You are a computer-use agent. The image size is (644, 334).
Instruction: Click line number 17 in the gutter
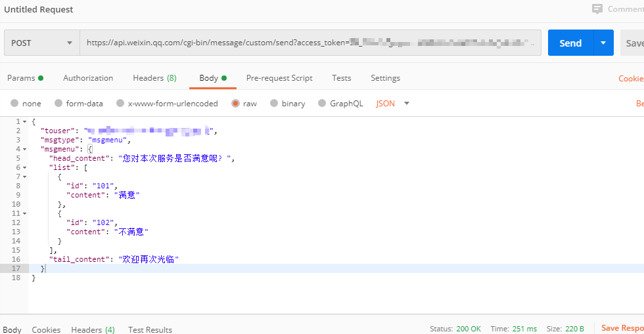pyautogui.click(x=16, y=268)
